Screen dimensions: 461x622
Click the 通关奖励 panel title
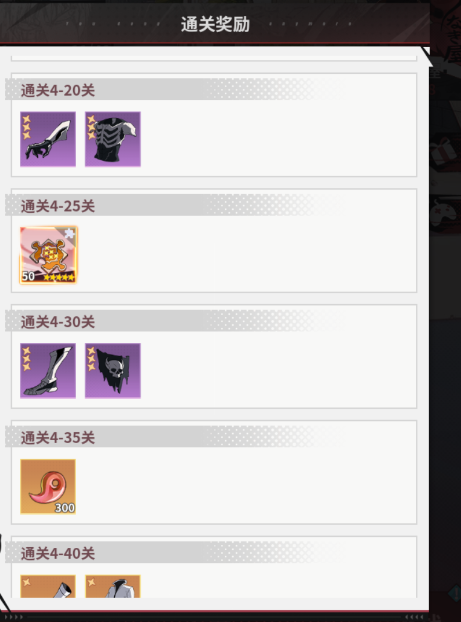[x=215, y=24]
